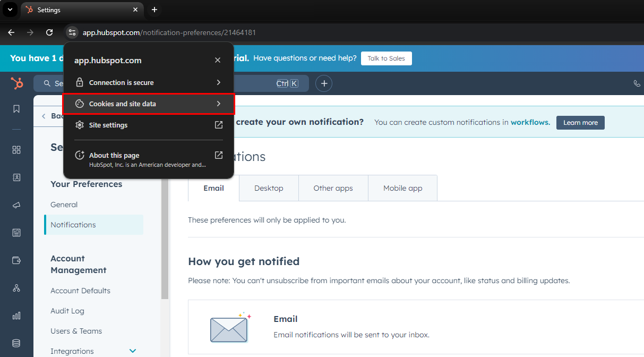Open the workspaces grid icon in the sidebar
The height and width of the screenshot is (357, 644).
16,150
